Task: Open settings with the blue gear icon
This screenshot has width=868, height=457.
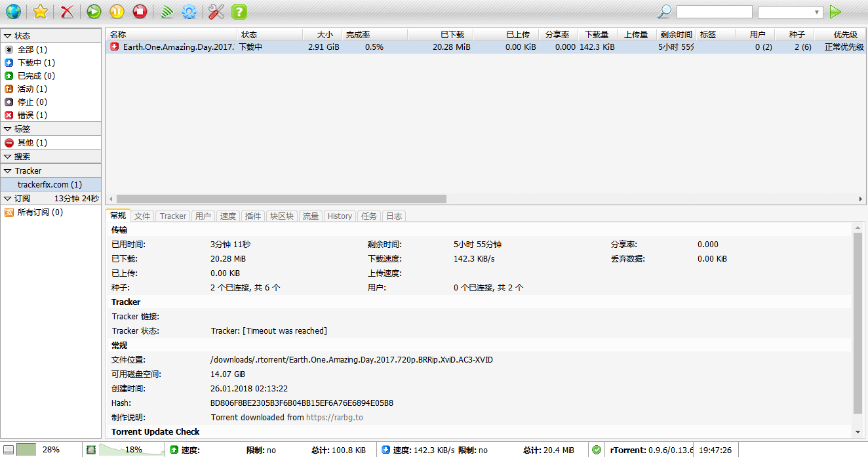Action: pyautogui.click(x=189, y=11)
